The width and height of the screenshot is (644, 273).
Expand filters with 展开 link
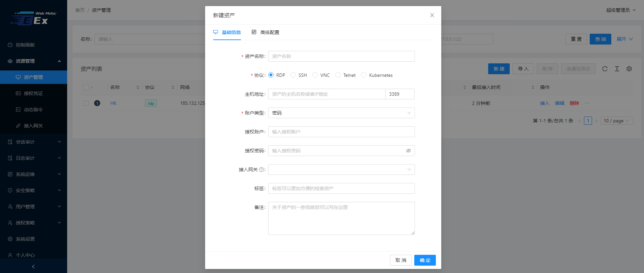(624, 39)
